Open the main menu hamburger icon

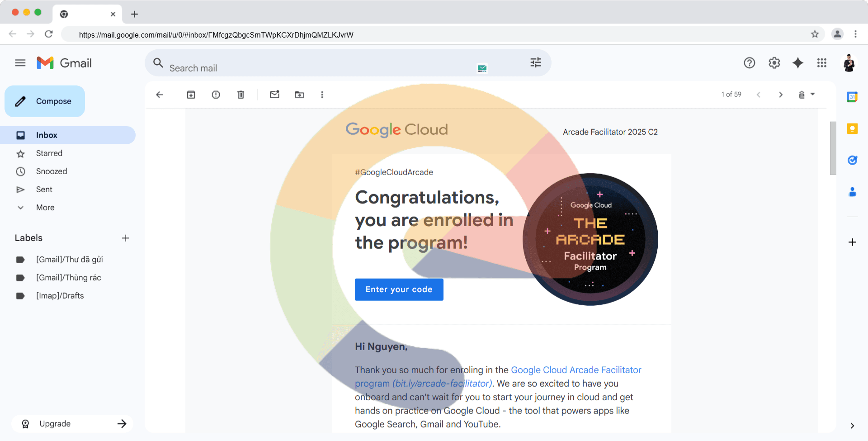point(20,63)
